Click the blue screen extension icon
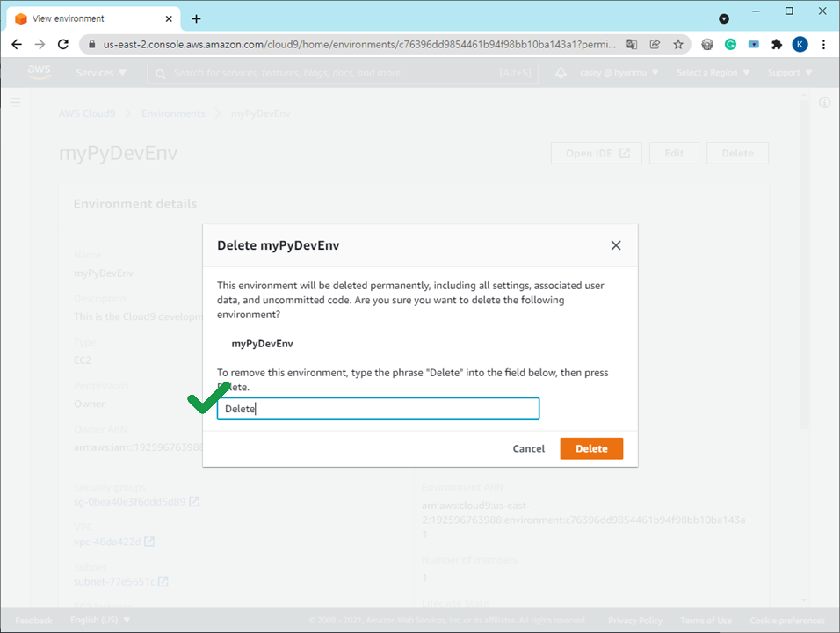This screenshot has height=633, width=840. pos(754,45)
